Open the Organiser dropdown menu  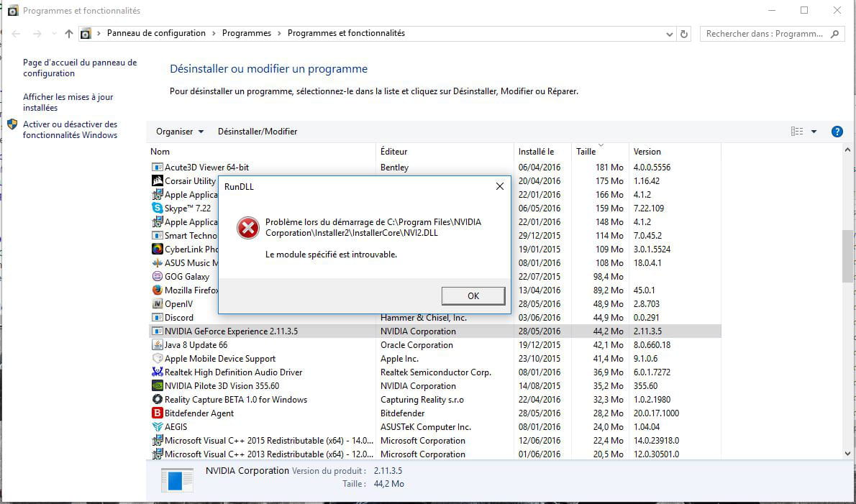coord(180,132)
